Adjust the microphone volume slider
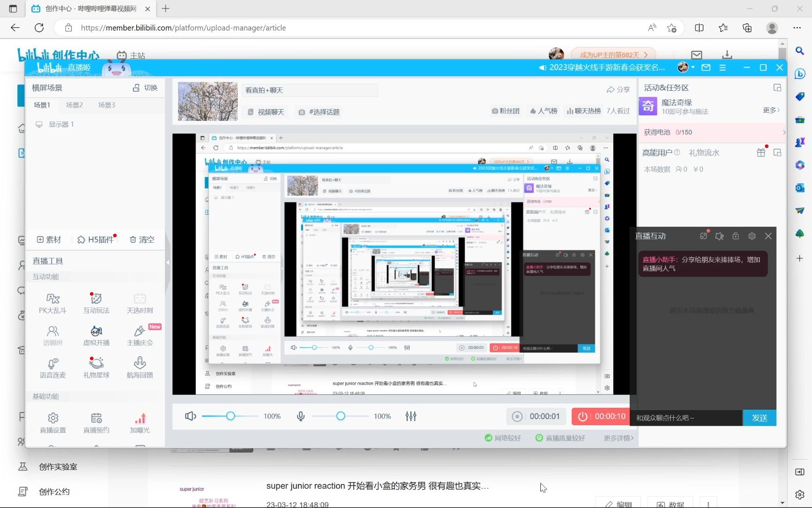 click(341, 416)
